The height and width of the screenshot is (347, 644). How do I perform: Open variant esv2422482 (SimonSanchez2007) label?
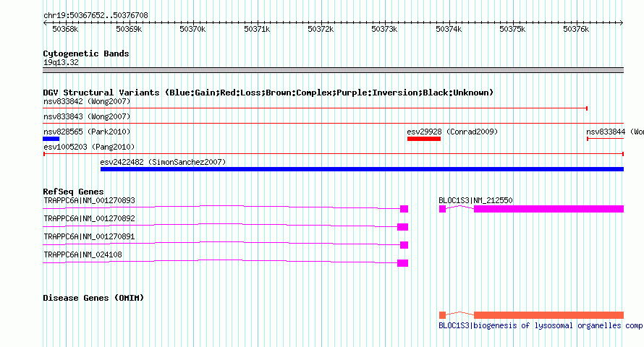pyautogui.click(x=163, y=162)
